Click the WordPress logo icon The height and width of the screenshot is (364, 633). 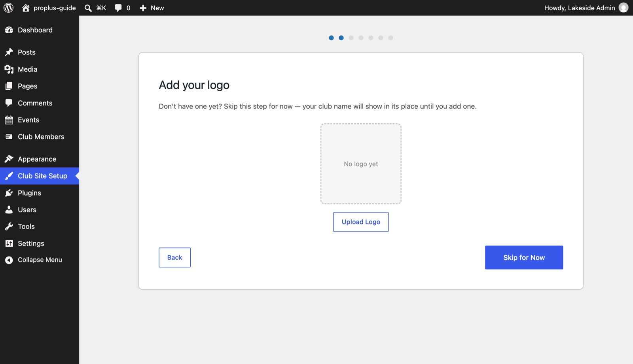click(8, 8)
